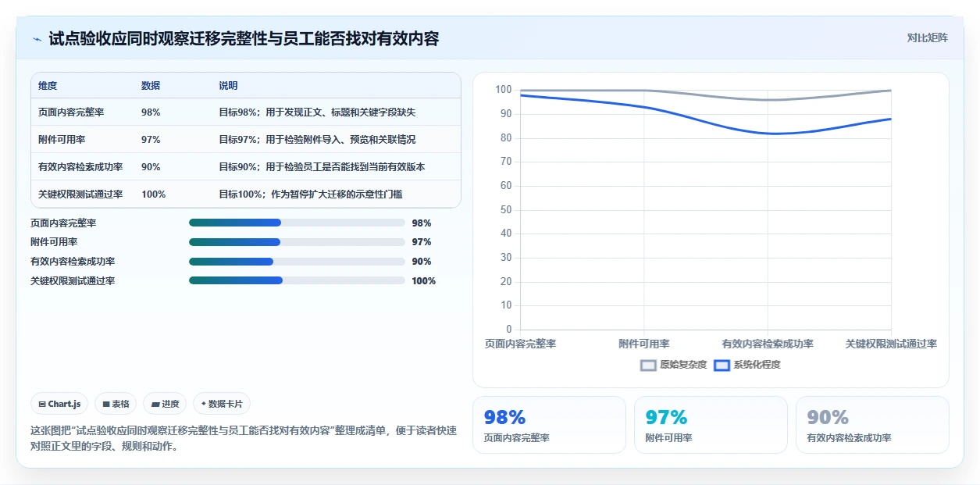Viewport: 980px width, 485px height.
Task: Click the 维度 column header
Action: click(48, 86)
